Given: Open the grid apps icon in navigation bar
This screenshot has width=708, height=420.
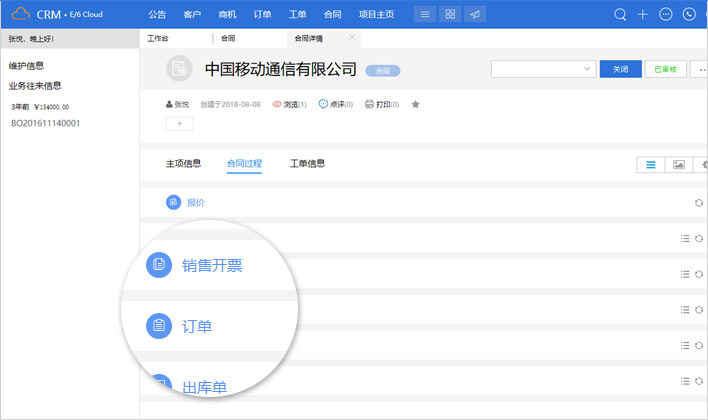Looking at the screenshot, I should tap(450, 14).
